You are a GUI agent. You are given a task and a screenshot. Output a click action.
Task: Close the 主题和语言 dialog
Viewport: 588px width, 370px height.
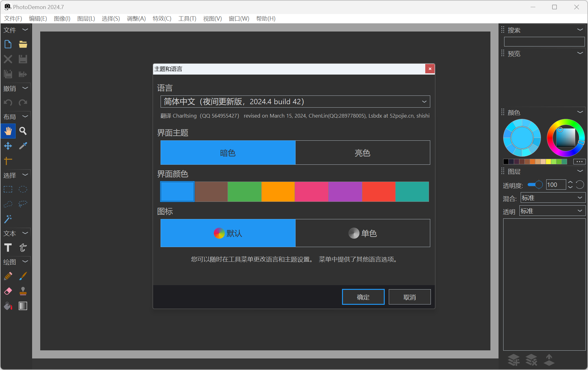point(430,69)
